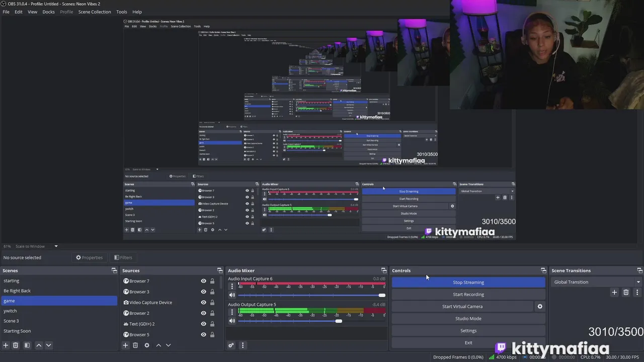
Task: Click the Text (GDI+) 2 'ab' icon
Action: [x=126, y=324]
